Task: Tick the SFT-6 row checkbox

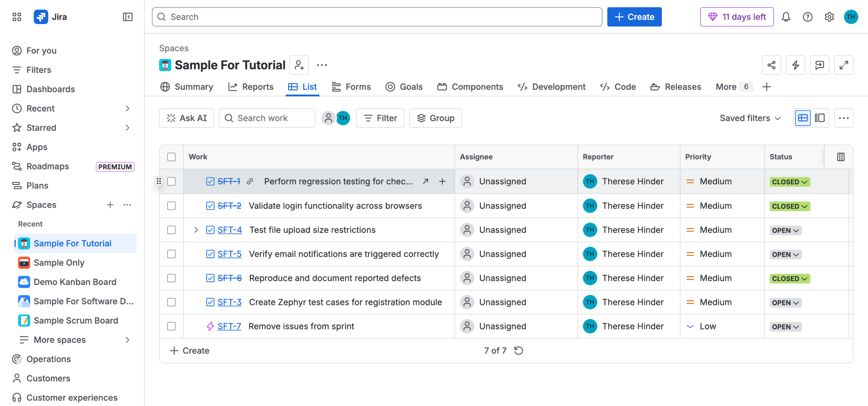Action: tap(172, 278)
